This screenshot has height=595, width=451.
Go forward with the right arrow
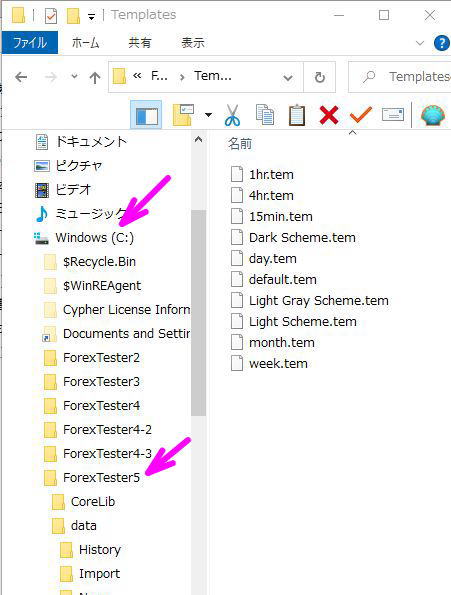click(x=50, y=77)
